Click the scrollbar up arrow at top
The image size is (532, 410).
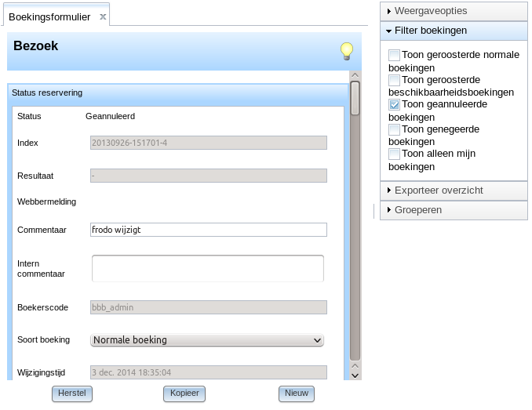355,75
